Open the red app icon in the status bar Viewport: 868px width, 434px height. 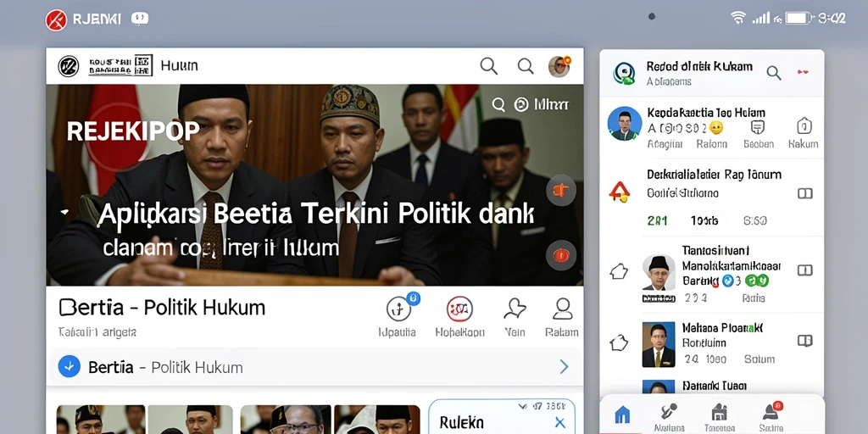[x=56, y=20]
